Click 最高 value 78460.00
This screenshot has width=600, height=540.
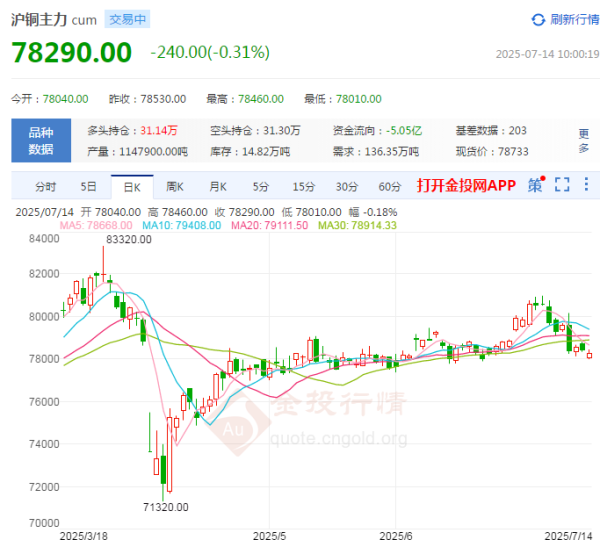click(x=261, y=99)
